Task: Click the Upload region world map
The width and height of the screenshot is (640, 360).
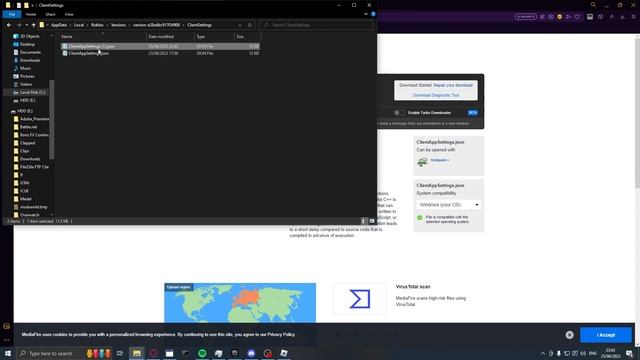Action: (240, 303)
